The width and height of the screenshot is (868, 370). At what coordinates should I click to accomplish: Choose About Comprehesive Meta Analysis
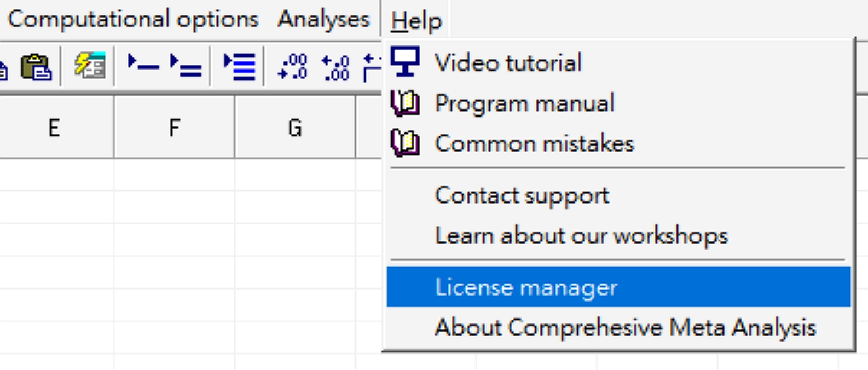coord(625,327)
